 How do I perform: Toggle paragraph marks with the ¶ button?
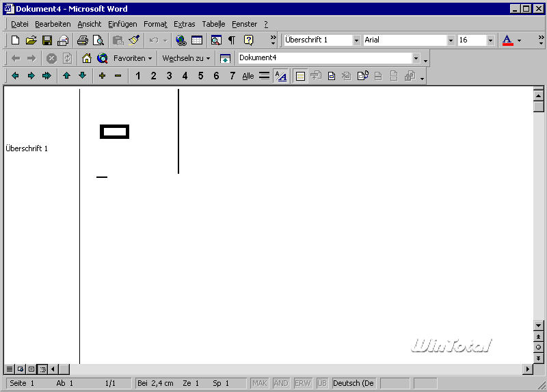point(232,40)
